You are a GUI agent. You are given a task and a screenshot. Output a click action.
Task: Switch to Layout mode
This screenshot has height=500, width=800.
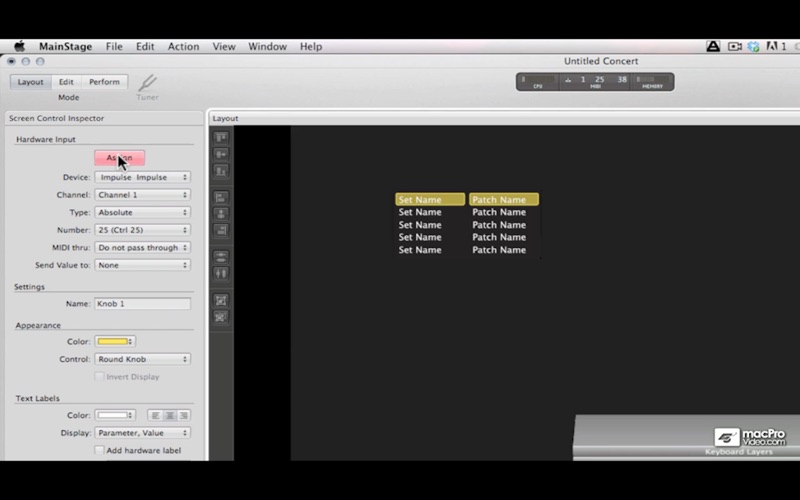[31, 82]
